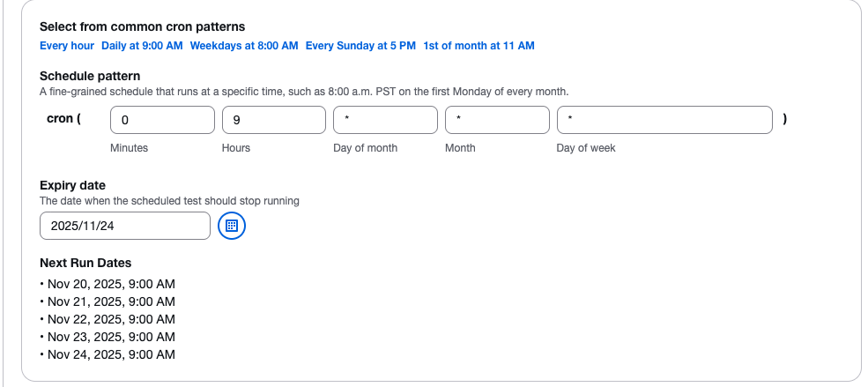Click the "Expiry date" heading
The image size is (868, 387).
72,185
